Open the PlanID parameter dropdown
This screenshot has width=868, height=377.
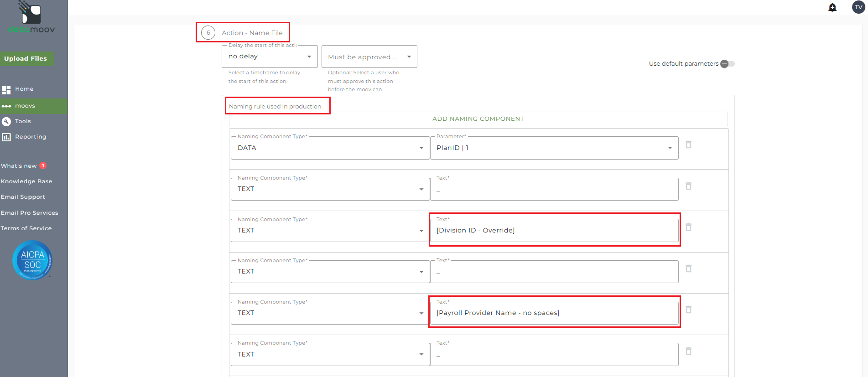[x=554, y=148]
